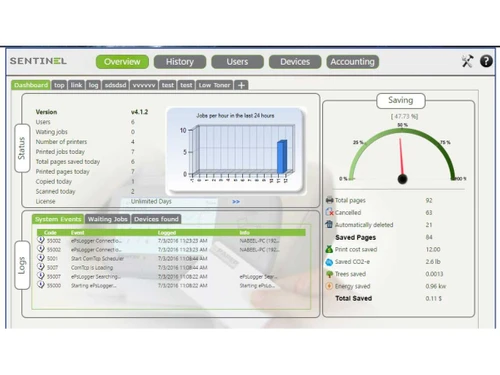Click the 'ComTcp is Loading' event text

click(x=92, y=267)
